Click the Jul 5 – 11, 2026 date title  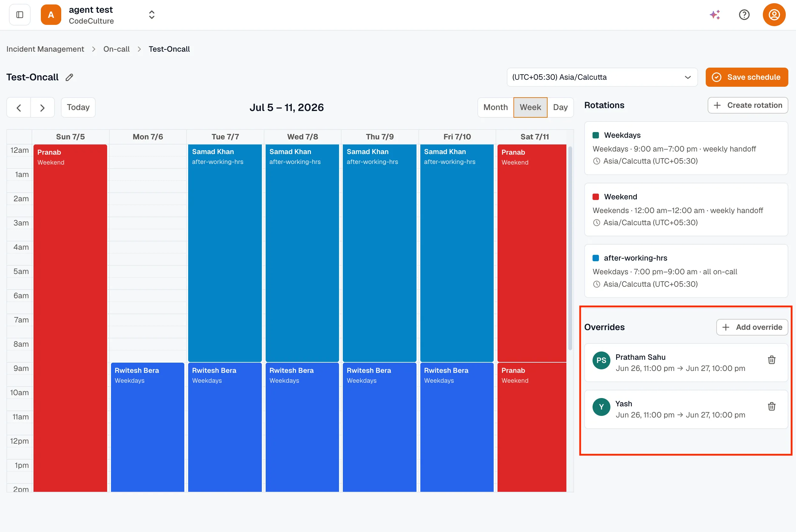pos(287,107)
